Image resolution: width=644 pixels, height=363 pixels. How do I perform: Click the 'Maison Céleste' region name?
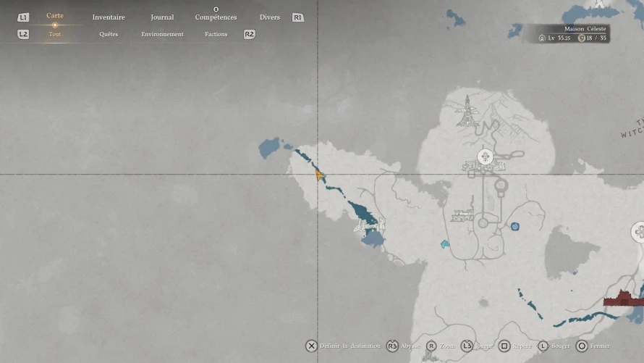click(585, 29)
